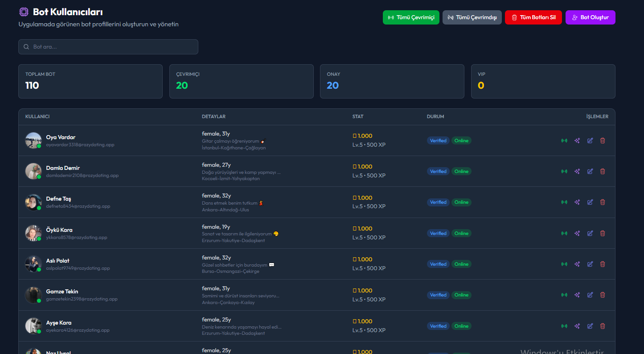This screenshot has height=354, width=644.
Task: Click the TOPLAM BOT stat card
Action: pos(90,81)
